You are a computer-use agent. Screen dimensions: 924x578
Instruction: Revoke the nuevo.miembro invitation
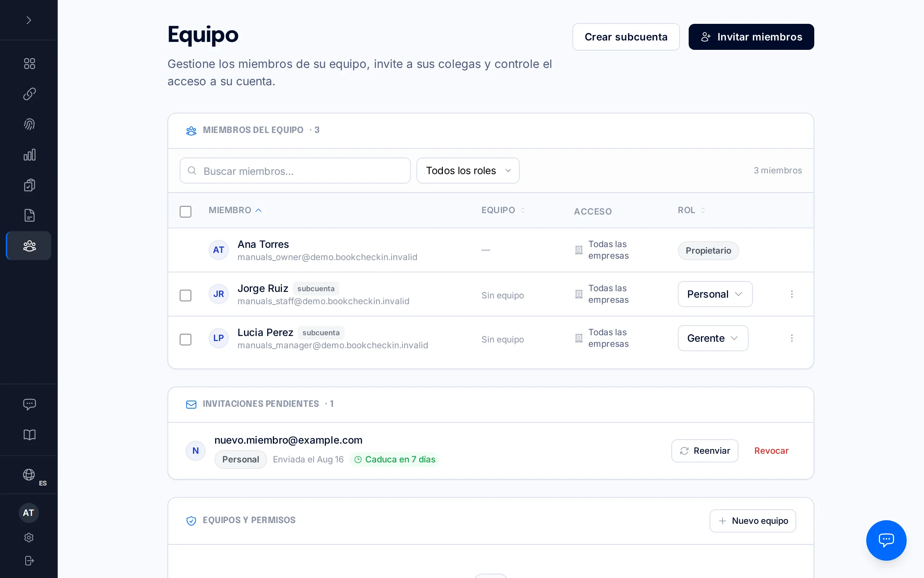tap(771, 451)
